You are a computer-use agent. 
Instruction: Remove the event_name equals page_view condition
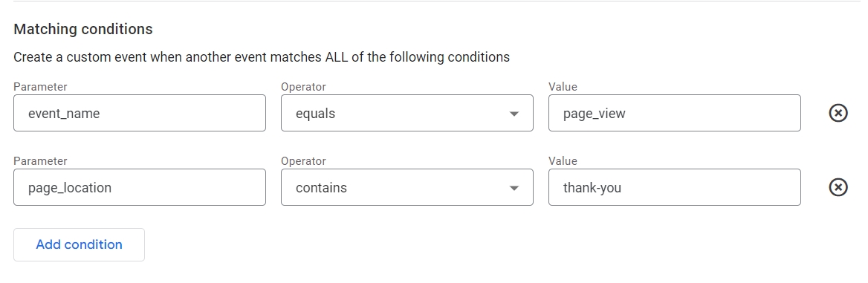tap(838, 113)
